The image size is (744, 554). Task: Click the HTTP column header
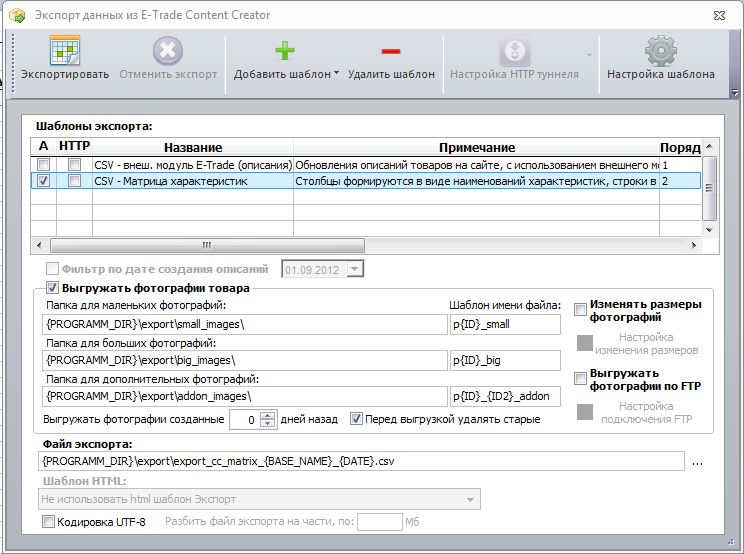(74, 147)
